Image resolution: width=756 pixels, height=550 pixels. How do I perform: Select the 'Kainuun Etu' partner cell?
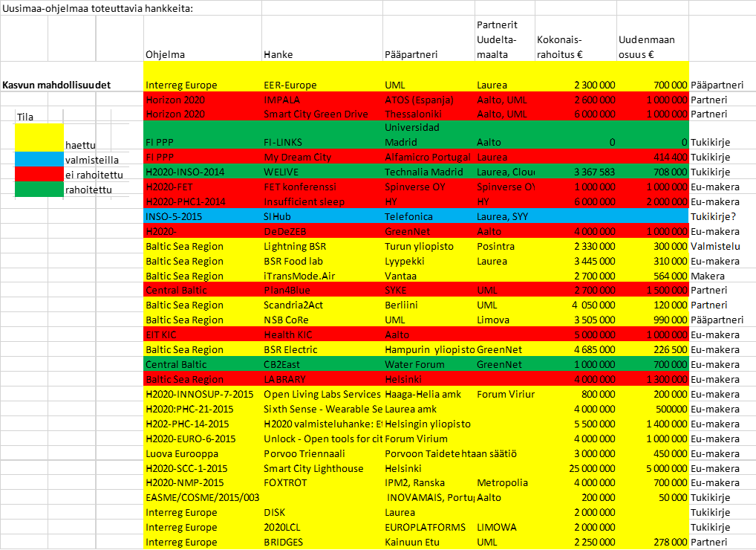(x=428, y=543)
